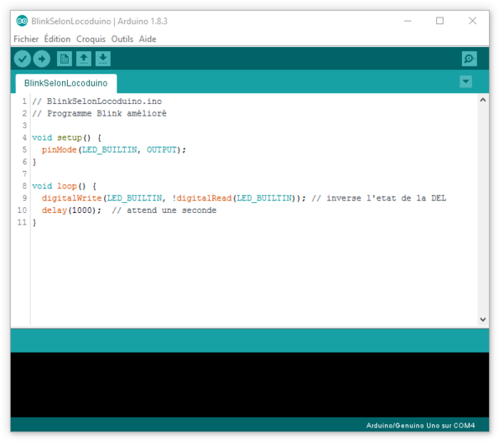
Task: Open the Fichier menu
Action: click(26, 39)
